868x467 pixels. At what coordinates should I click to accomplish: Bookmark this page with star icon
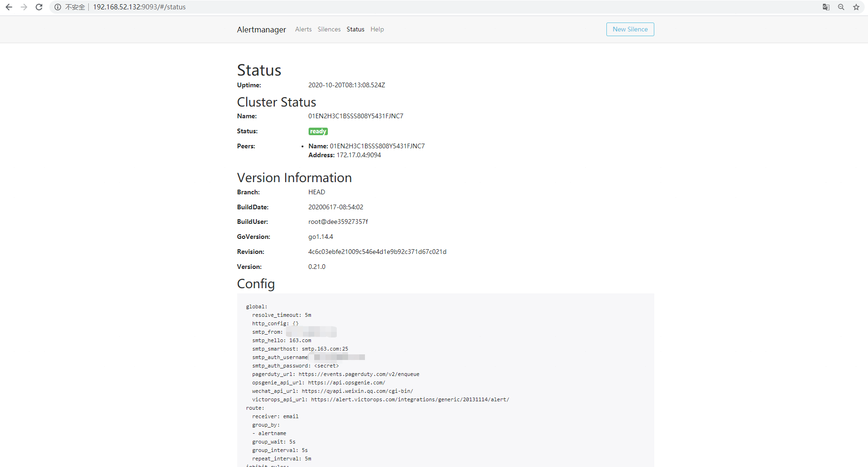[856, 7]
